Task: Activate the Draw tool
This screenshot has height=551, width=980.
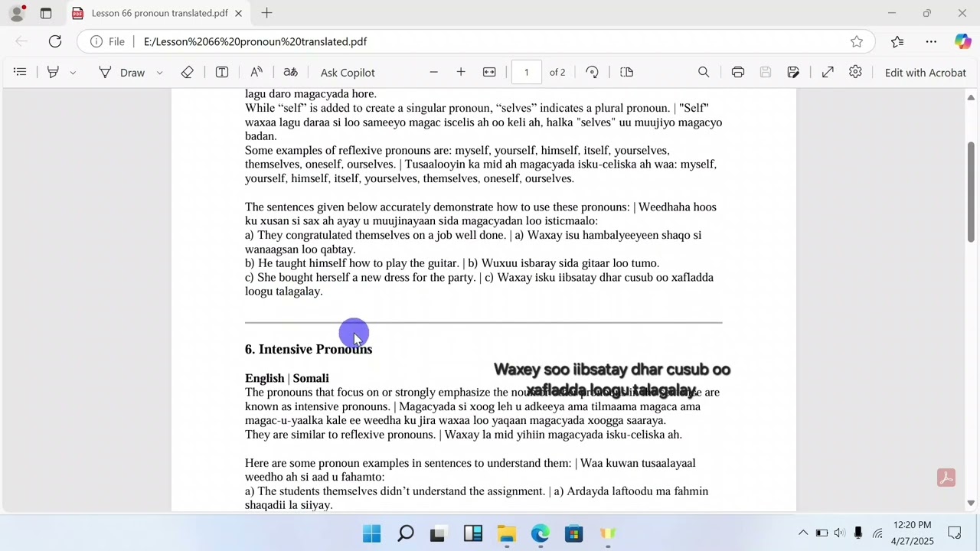Action: 122,72
